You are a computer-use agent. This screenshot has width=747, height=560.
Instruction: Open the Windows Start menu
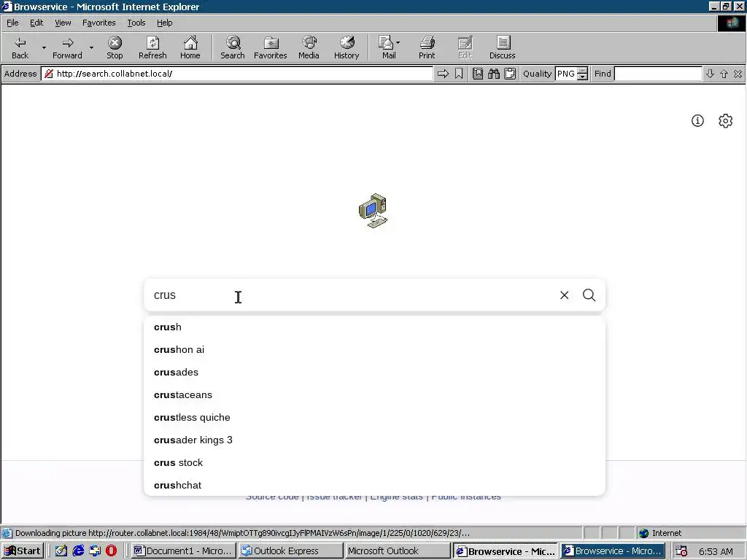(23, 551)
